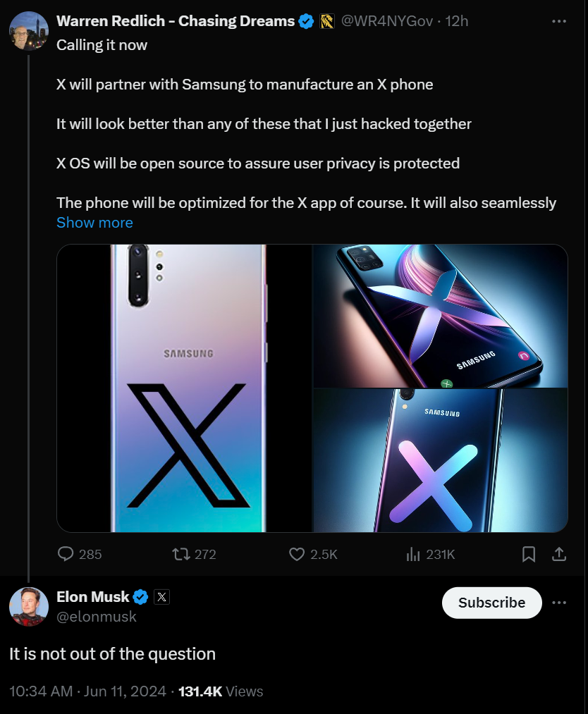Subscribe to Elon Musk
This screenshot has height=714, width=588.
pyautogui.click(x=491, y=603)
